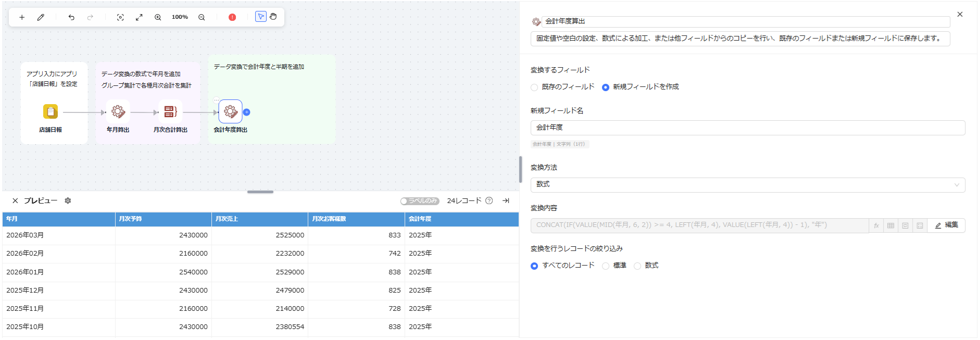Select the pencil edit tool
The image size is (980, 340).
tap(41, 17)
